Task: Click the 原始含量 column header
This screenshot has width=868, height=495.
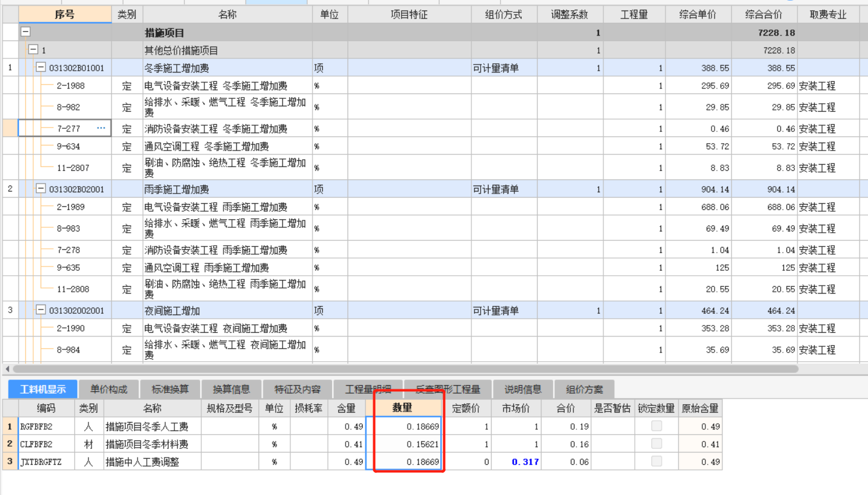Action: coord(700,408)
